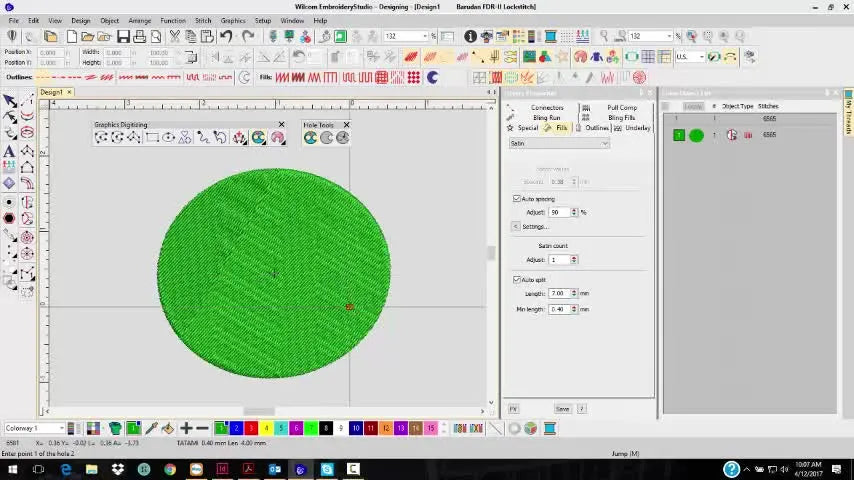Click the last pink icon in Graphics Digitizing
The image size is (854, 480).
tap(278, 138)
